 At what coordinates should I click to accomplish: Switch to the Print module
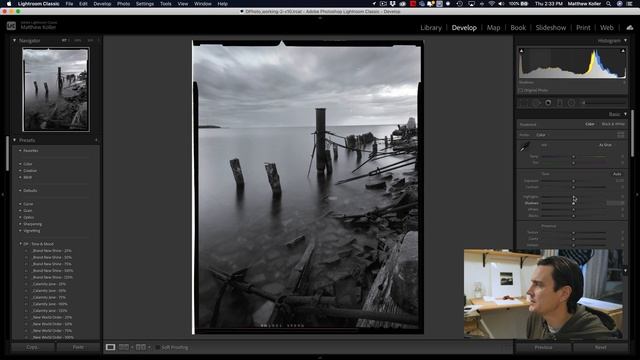[583, 27]
